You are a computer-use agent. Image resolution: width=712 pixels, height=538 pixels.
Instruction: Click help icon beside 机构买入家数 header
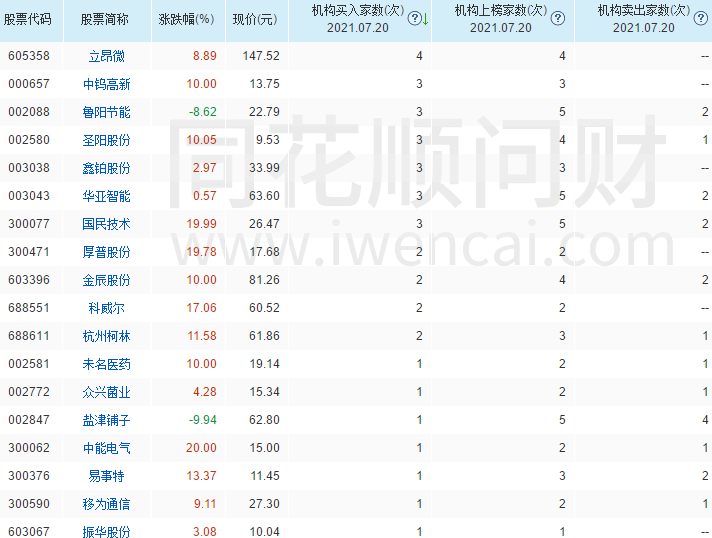tap(414, 19)
